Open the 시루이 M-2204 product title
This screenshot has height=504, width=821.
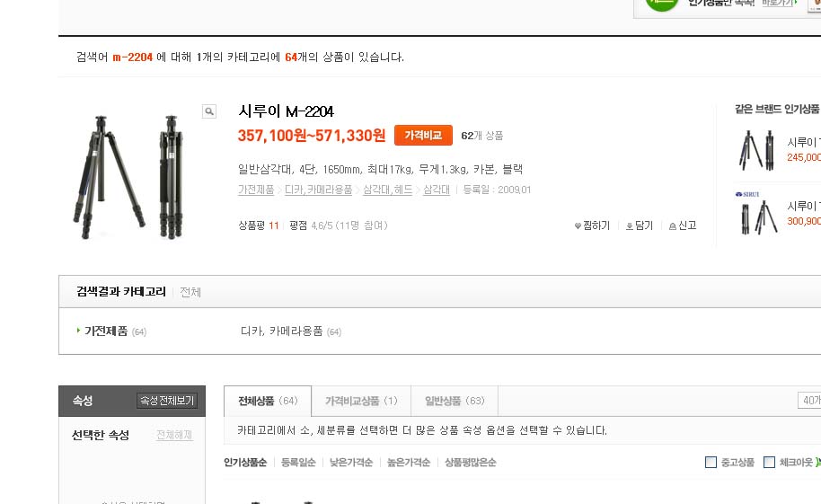tap(286, 111)
